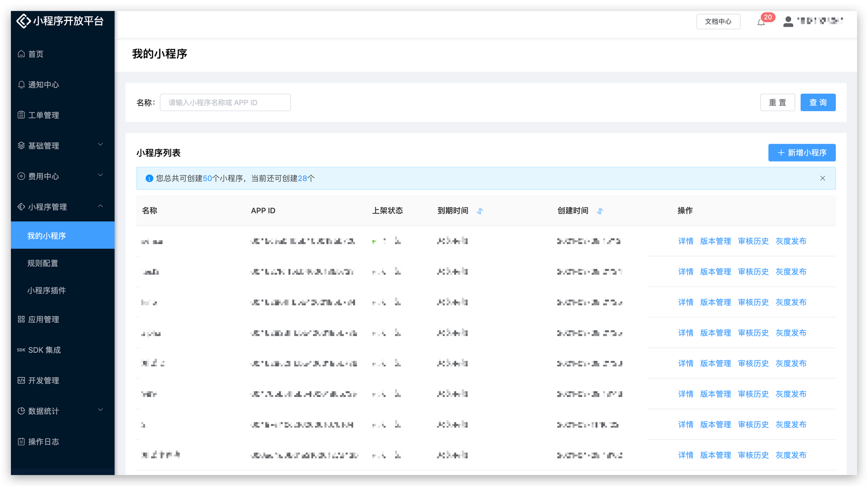Open SDK 集成 menu label
Viewport: 868px width, 486px height.
44,350
